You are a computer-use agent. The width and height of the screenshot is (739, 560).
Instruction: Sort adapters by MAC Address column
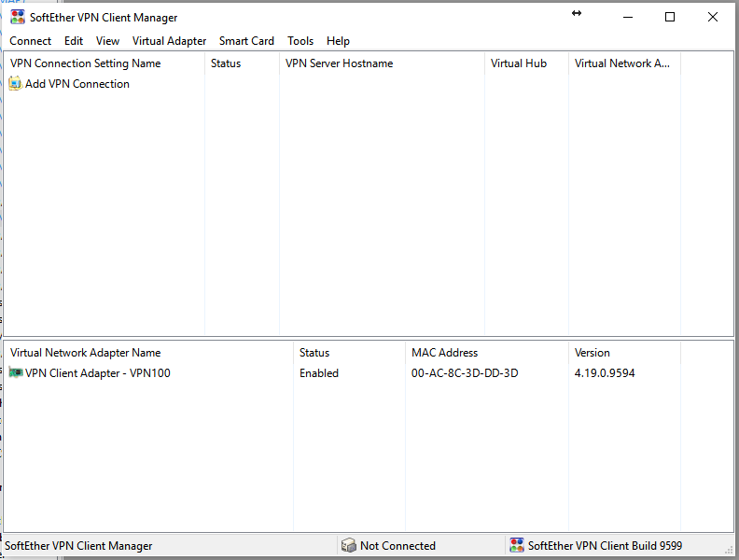(x=487, y=353)
